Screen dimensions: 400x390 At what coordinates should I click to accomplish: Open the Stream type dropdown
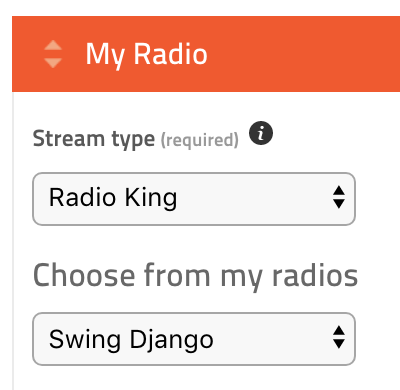[x=194, y=199]
